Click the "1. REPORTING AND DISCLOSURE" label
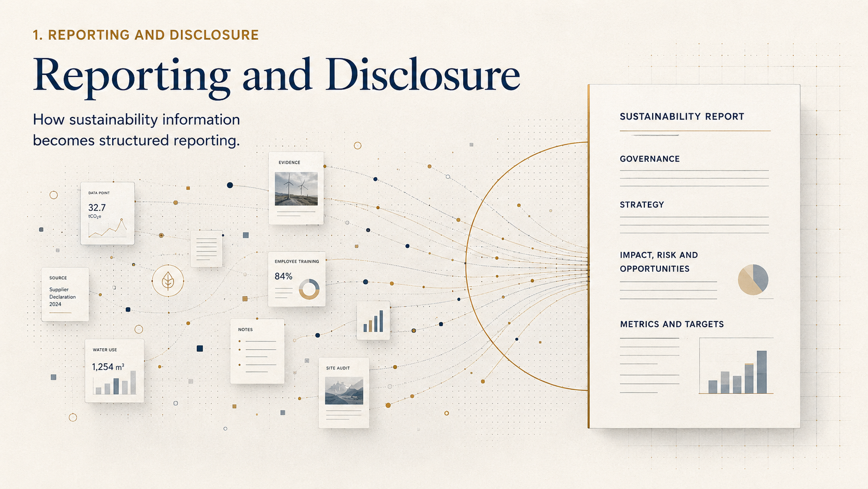This screenshot has width=868, height=489. [x=146, y=35]
